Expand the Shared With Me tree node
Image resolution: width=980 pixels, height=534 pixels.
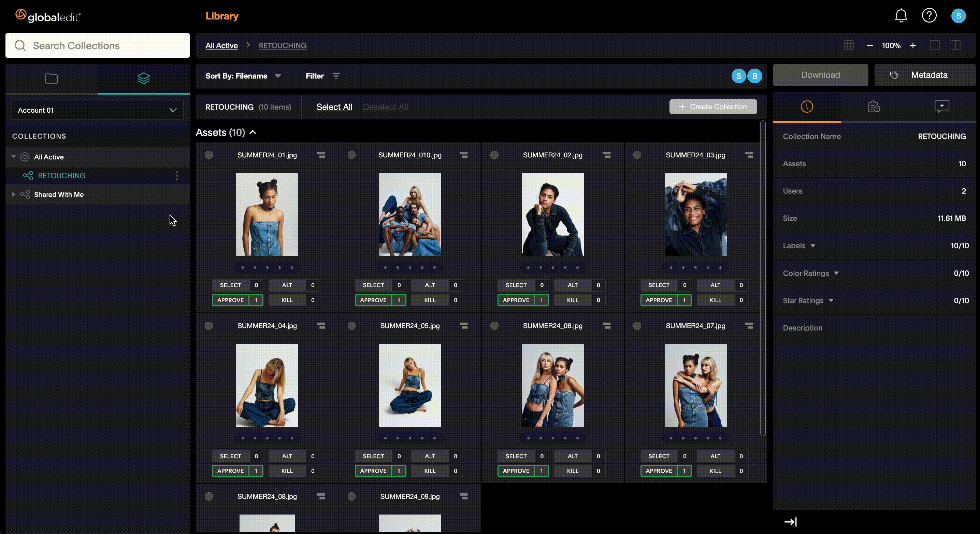pyautogui.click(x=13, y=195)
